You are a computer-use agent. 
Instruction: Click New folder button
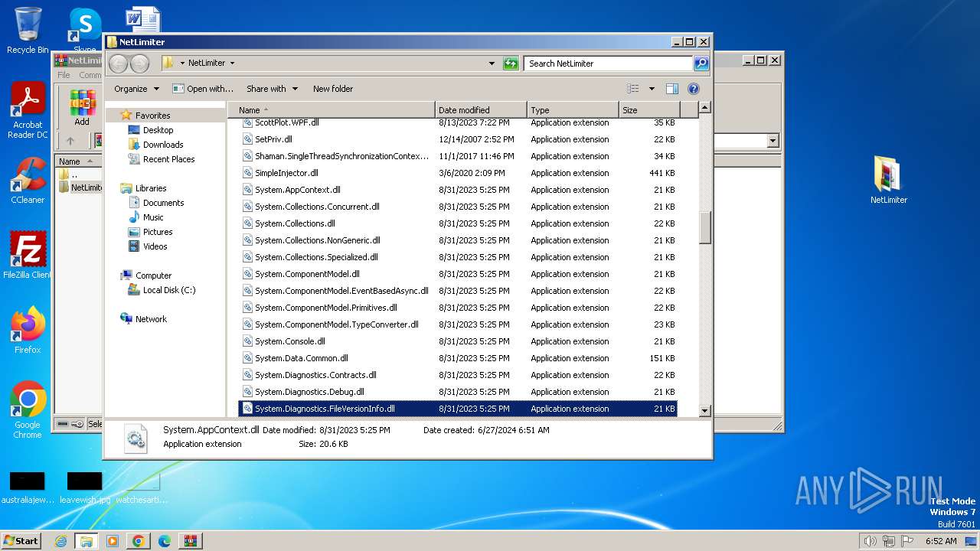point(333,89)
